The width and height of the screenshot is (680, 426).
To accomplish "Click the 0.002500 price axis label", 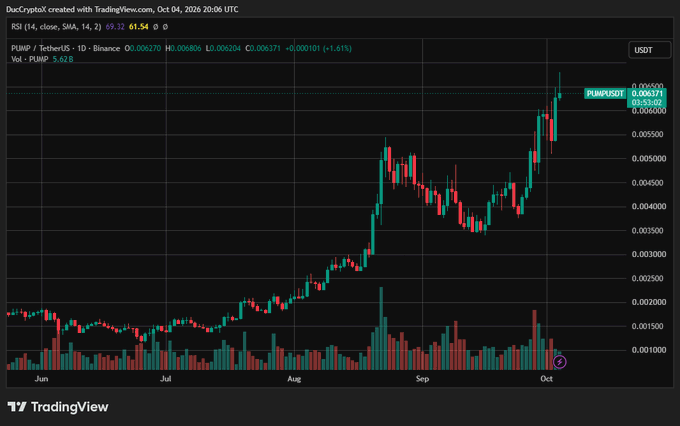I will [647, 278].
